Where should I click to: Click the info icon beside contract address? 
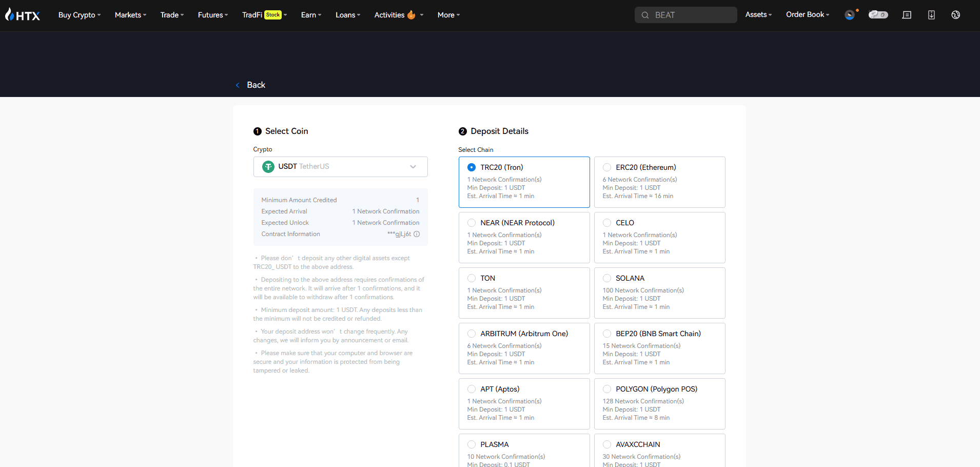pos(417,234)
